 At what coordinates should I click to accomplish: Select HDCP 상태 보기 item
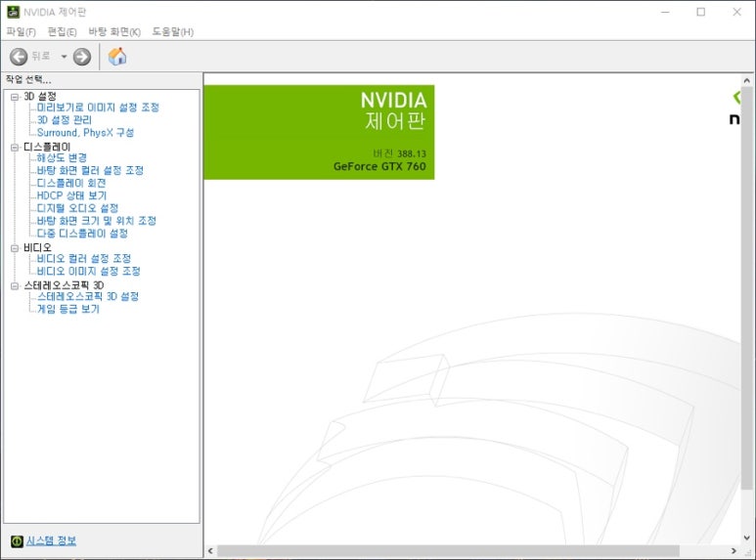coord(71,195)
